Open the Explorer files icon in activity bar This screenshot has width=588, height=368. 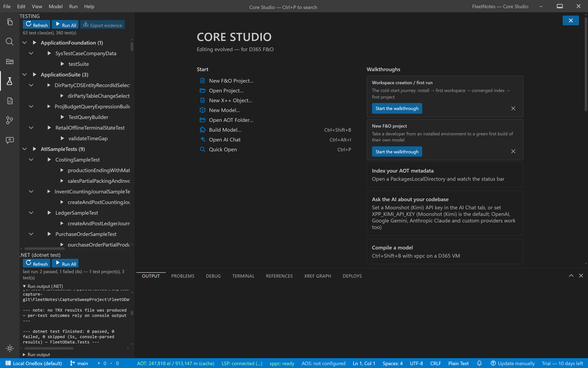[x=10, y=22]
